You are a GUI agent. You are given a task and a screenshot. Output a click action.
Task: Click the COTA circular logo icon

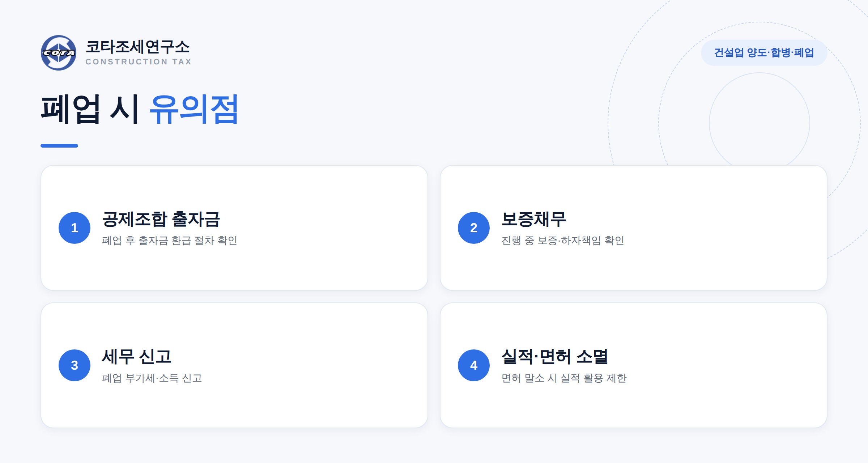(x=59, y=53)
